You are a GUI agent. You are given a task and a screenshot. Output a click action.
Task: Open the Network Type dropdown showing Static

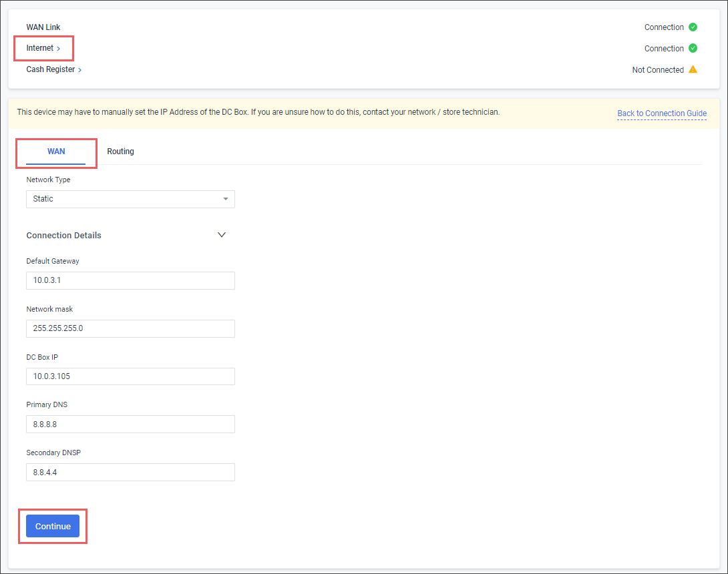(x=130, y=199)
